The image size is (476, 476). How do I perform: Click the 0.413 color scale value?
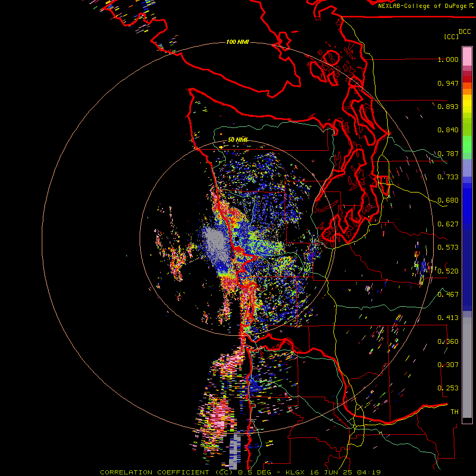tap(448, 318)
